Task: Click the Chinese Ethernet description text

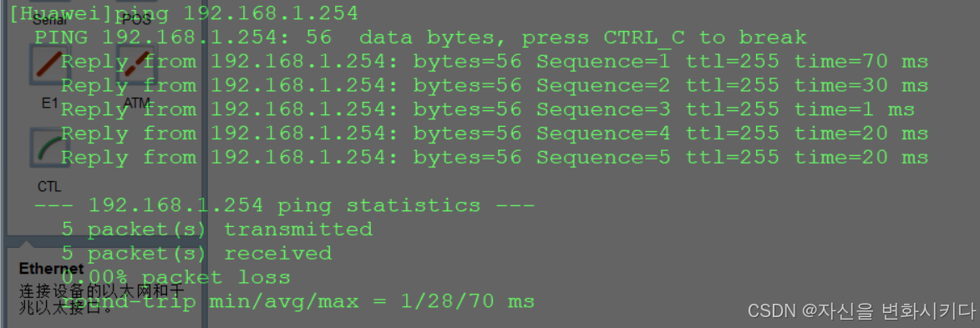Action: coord(100,298)
